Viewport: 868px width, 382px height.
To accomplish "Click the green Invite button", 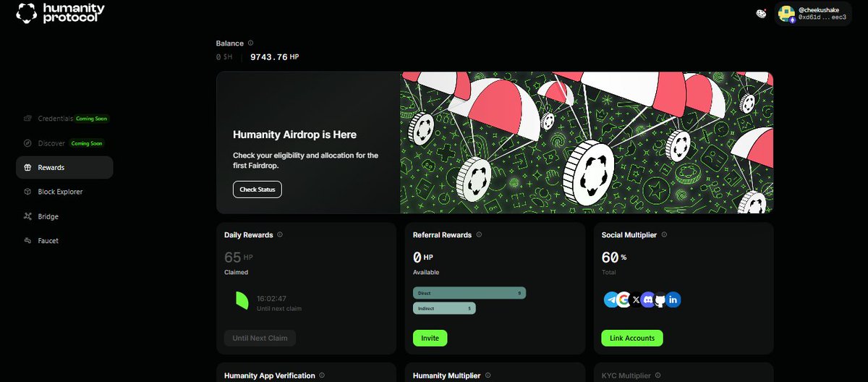I will (430, 338).
